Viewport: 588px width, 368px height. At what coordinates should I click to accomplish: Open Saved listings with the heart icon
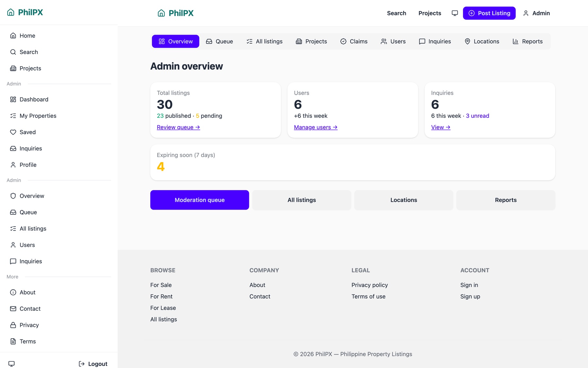coord(59,132)
